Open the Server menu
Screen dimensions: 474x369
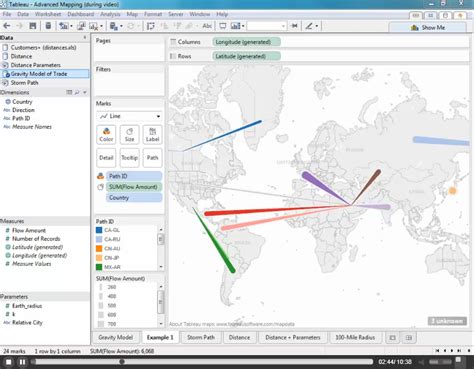click(176, 14)
